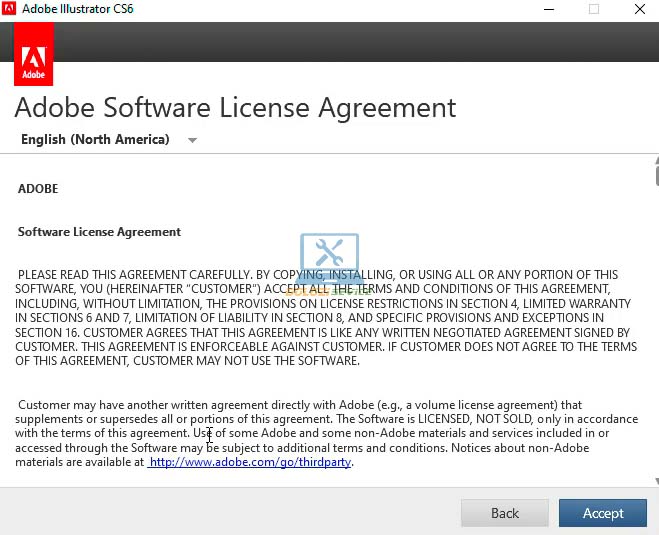Minimize the Adobe Illustrator CS6 installer window

(x=549, y=9)
